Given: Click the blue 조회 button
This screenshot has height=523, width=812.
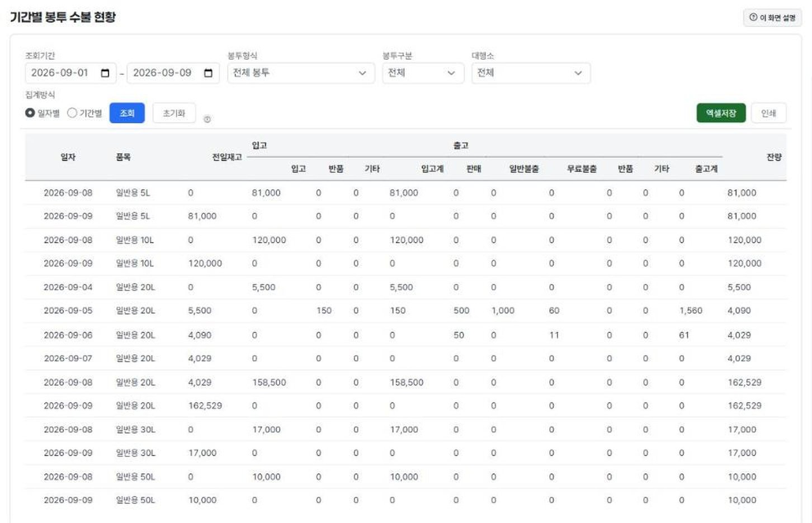Looking at the screenshot, I should click(127, 113).
